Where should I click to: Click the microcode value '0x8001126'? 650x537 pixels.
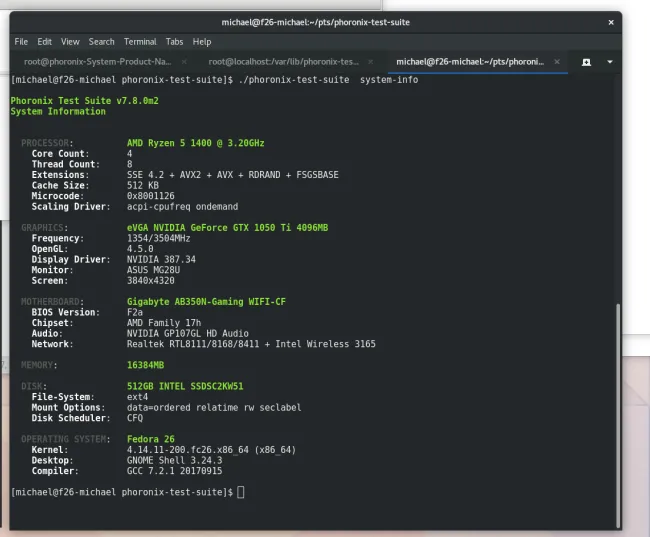[x=151, y=196]
